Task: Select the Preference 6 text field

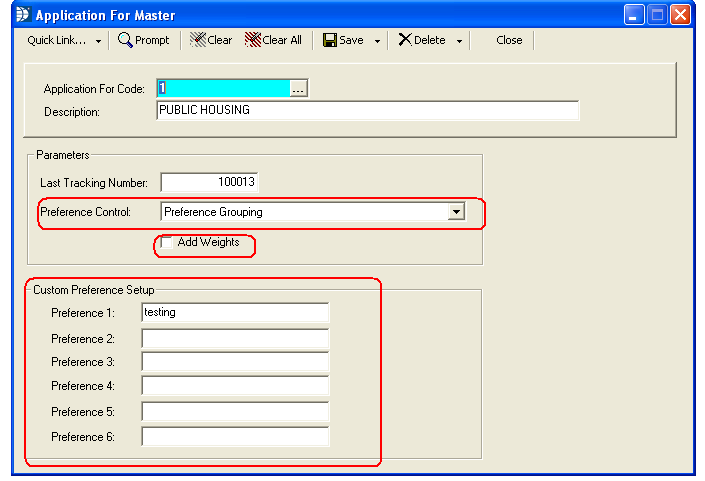Action: point(235,436)
